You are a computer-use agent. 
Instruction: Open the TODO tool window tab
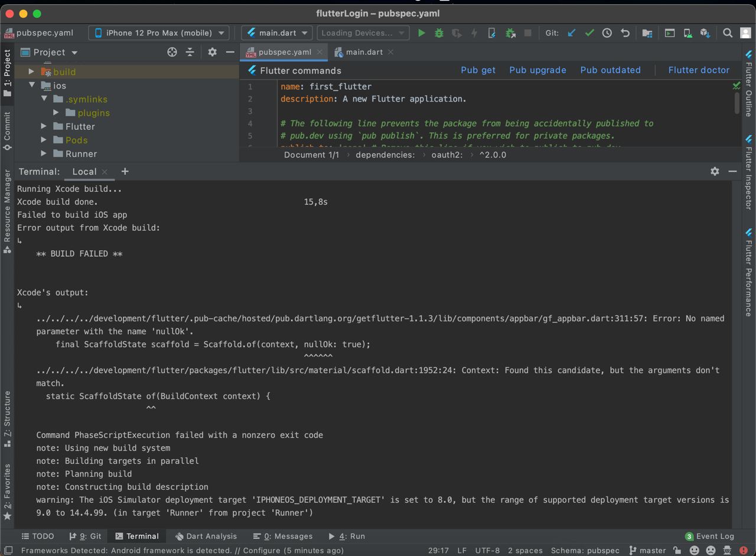(x=37, y=536)
